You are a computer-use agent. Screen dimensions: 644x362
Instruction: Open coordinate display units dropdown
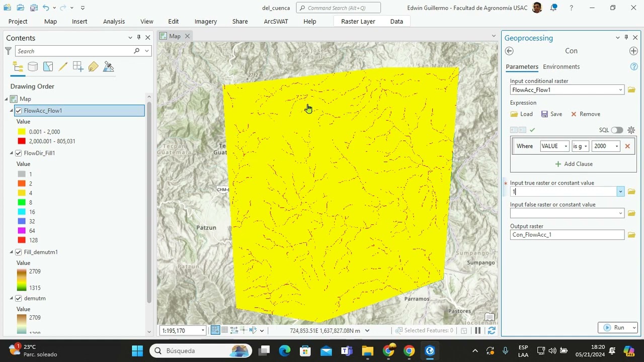[367, 331]
